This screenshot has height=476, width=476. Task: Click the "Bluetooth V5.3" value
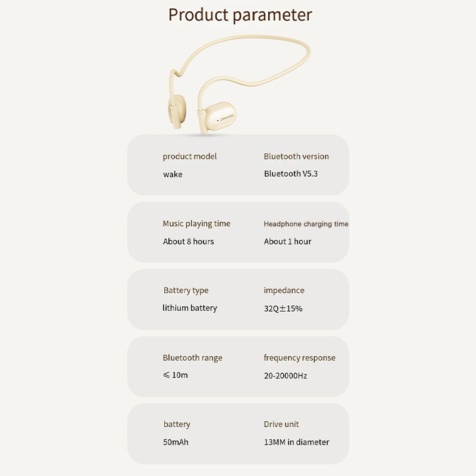tap(291, 174)
